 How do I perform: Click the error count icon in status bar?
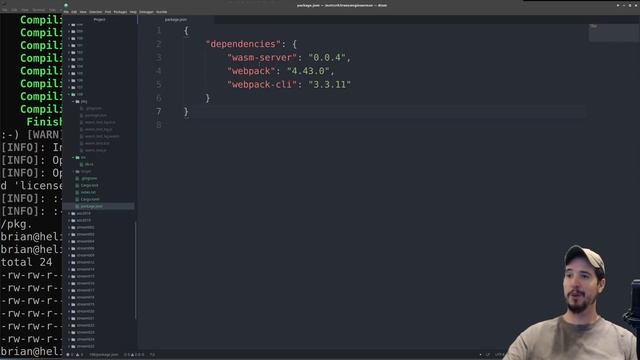pos(68,355)
